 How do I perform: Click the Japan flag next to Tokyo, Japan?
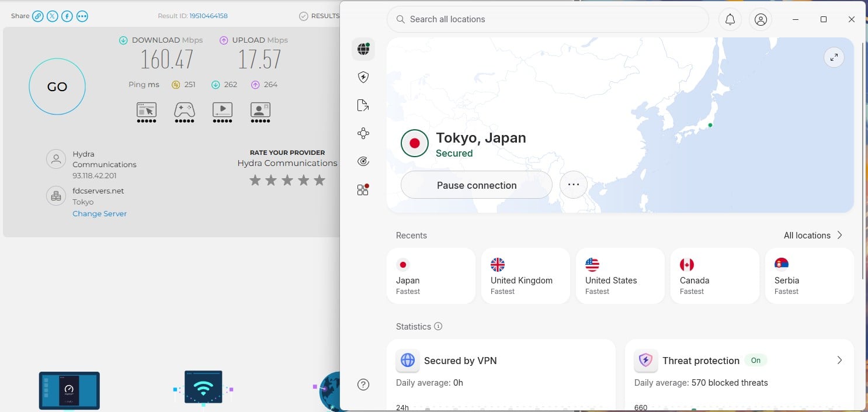415,143
